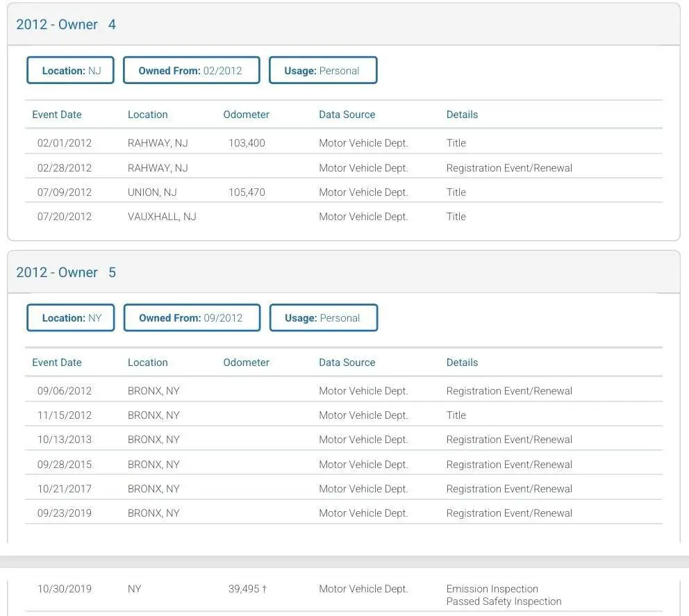This screenshot has height=616, width=689.
Task: Click the Location: NJ badge
Action: pos(71,71)
